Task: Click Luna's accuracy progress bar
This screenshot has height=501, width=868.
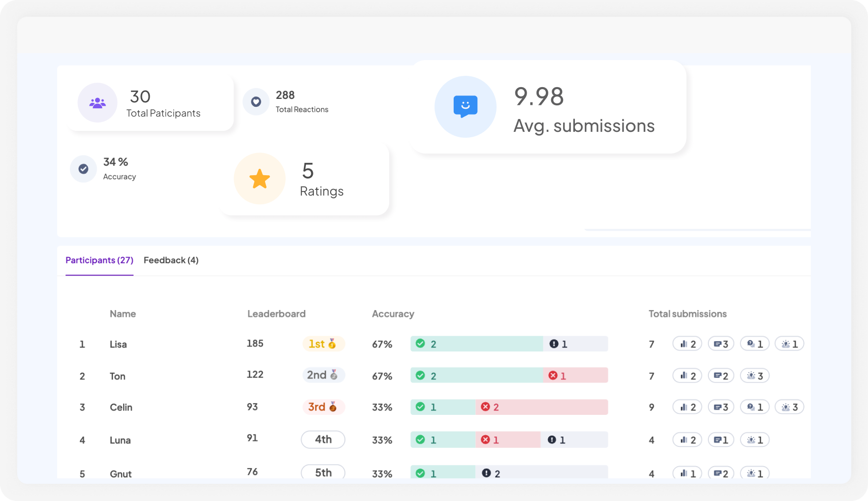Action: pos(509,439)
